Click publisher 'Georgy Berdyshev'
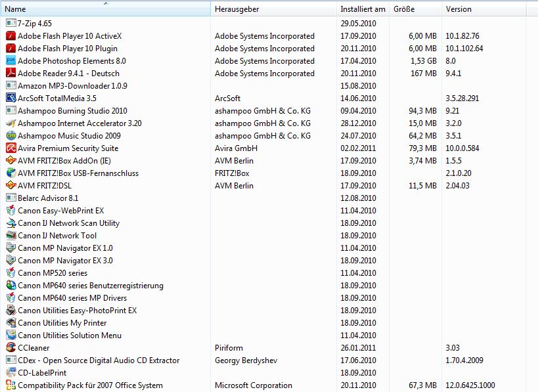 tap(246, 360)
